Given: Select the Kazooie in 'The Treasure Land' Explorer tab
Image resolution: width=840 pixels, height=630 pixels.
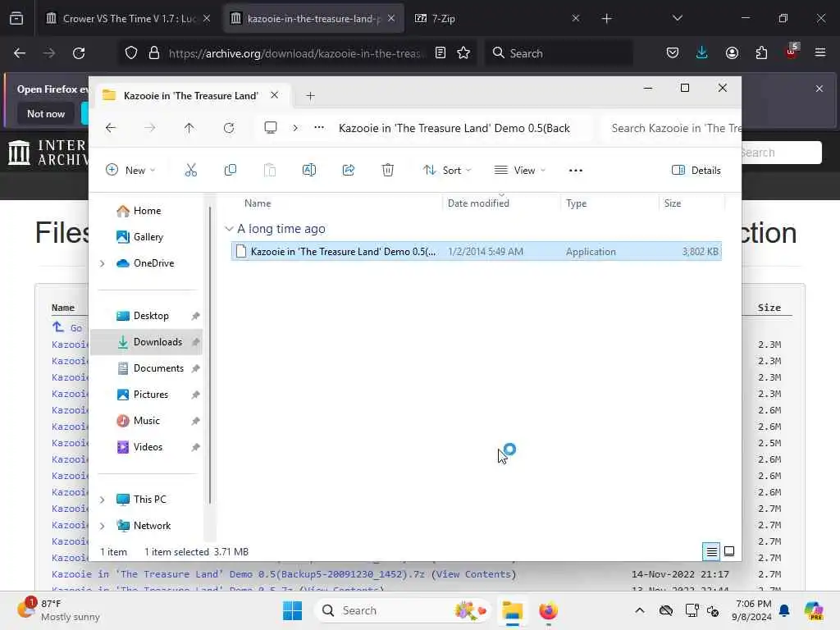Looking at the screenshot, I should (x=190, y=95).
